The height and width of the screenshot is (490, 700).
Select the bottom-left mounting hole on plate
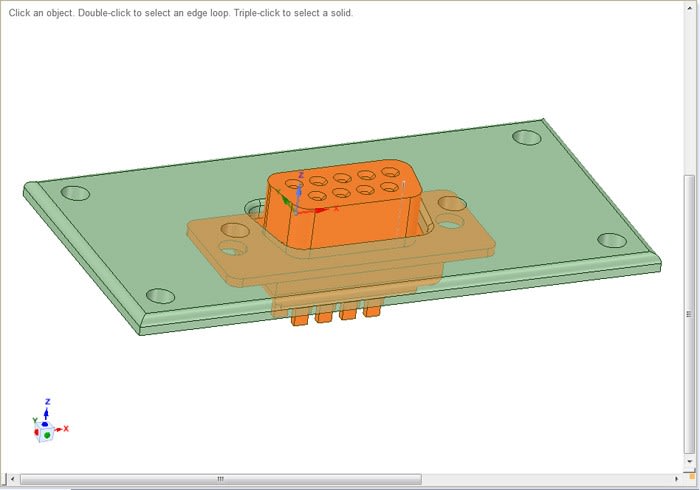point(160,296)
